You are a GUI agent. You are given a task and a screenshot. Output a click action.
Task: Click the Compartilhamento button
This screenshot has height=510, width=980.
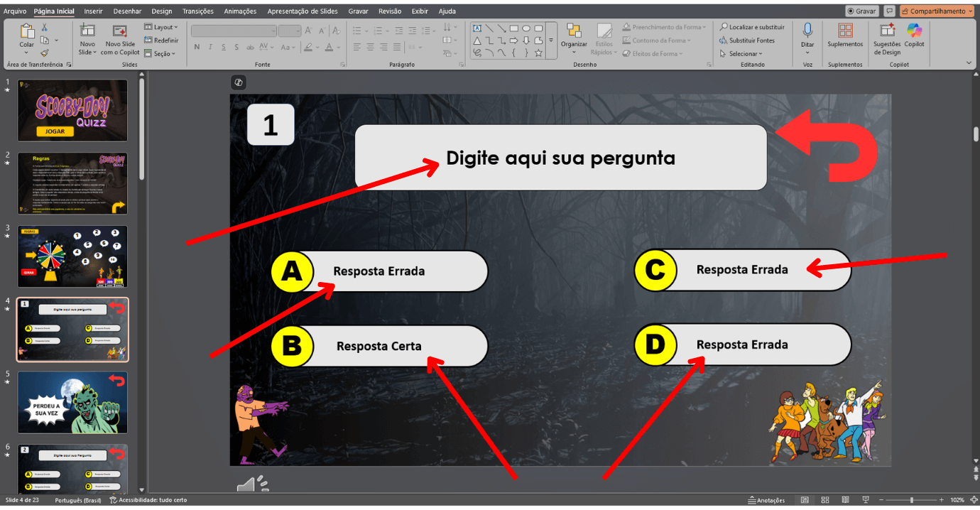[936, 11]
